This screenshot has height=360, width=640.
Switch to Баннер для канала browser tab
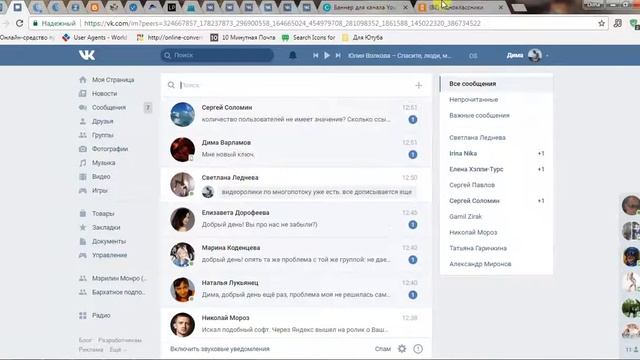coord(364,7)
